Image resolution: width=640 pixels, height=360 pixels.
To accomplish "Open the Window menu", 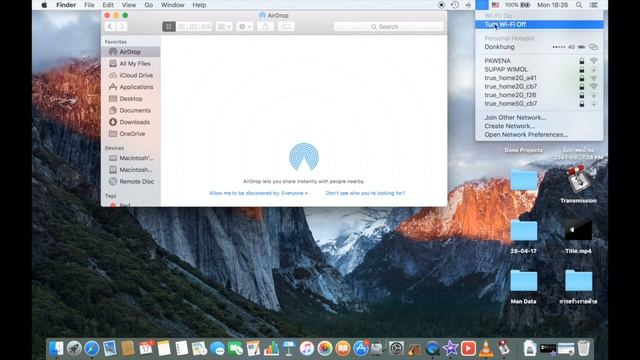I will pos(172,5).
